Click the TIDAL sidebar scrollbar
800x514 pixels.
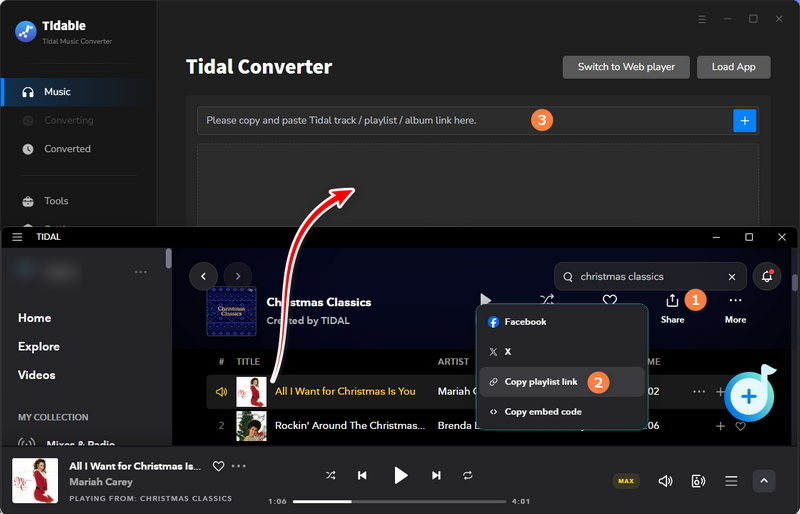(x=168, y=258)
